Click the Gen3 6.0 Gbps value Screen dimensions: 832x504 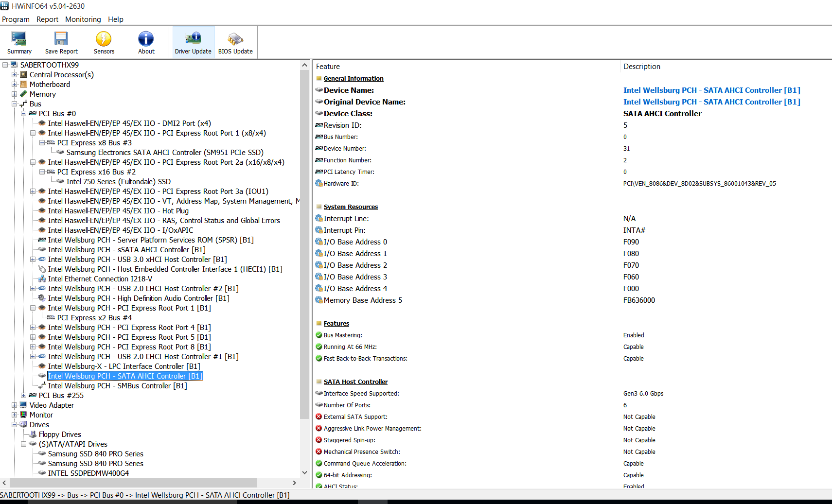[643, 394]
